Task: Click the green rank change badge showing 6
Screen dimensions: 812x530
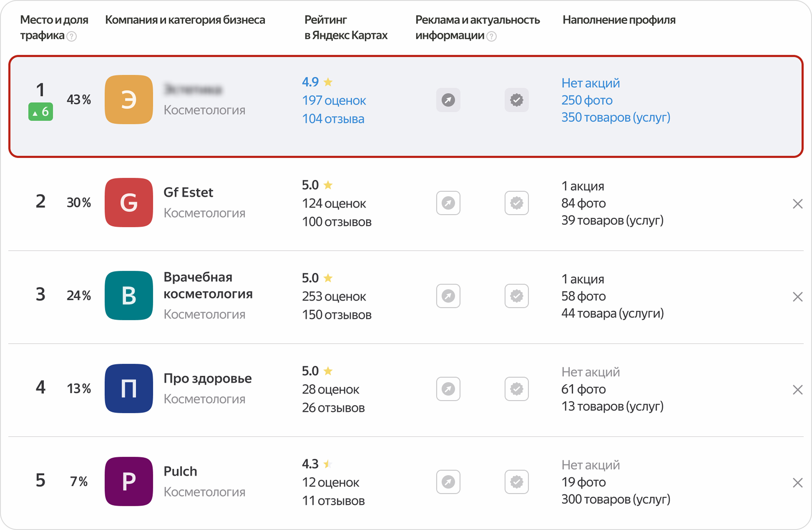Action: (x=41, y=111)
